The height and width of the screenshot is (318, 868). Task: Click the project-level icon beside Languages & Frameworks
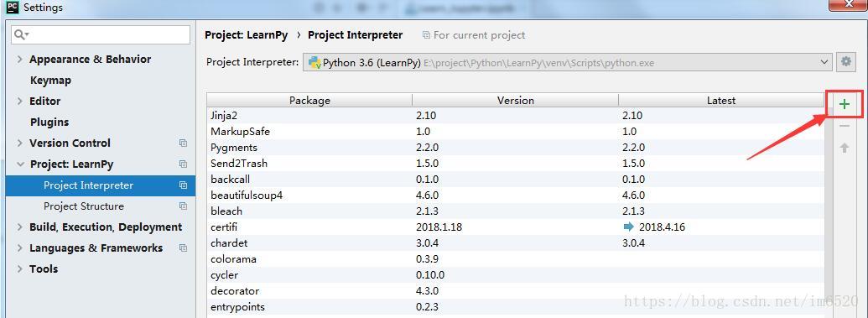183,248
